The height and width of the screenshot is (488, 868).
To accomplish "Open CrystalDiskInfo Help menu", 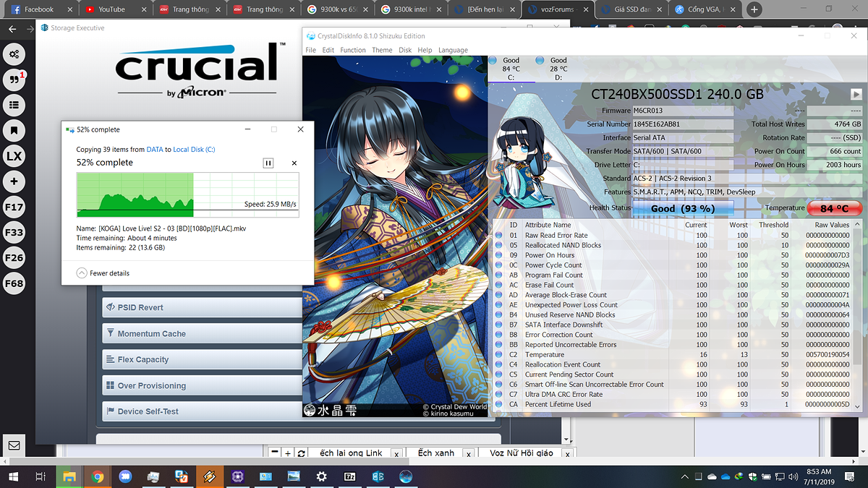I will (425, 50).
